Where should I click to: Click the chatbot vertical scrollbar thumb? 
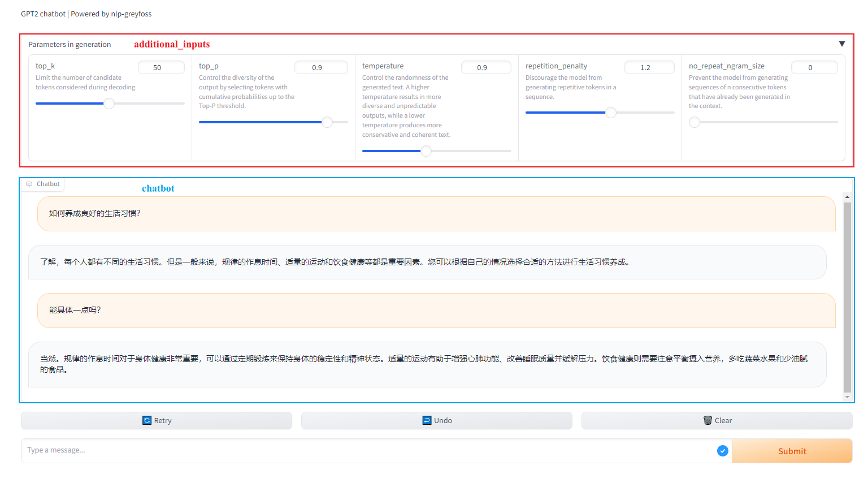pos(847,297)
